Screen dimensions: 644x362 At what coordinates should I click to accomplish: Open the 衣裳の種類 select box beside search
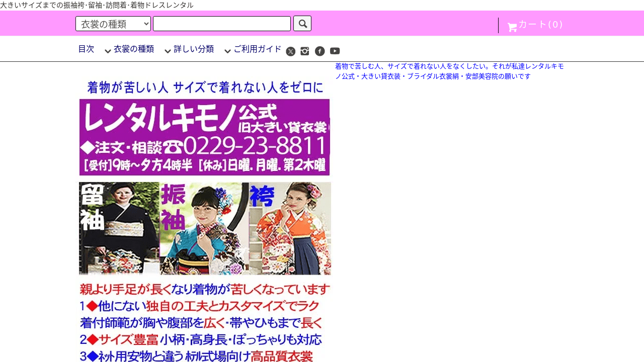coord(113,24)
